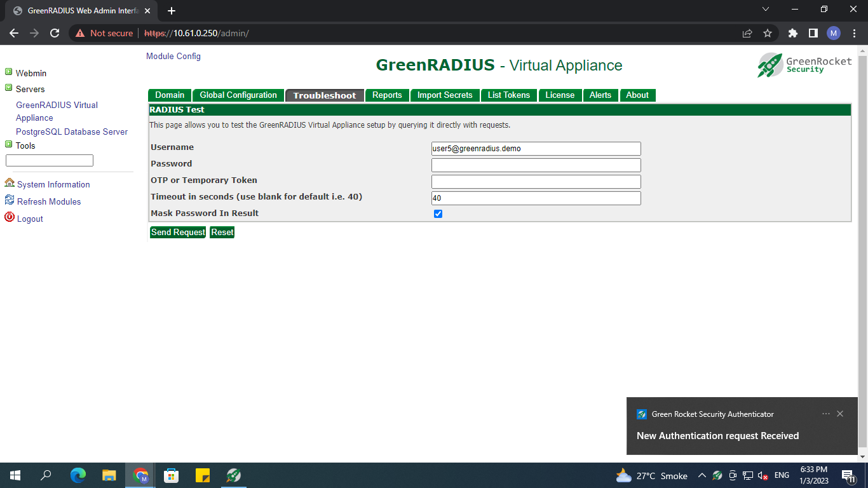Go back with the browser back arrow
Image resolution: width=868 pixels, height=488 pixels.
pyautogui.click(x=14, y=33)
